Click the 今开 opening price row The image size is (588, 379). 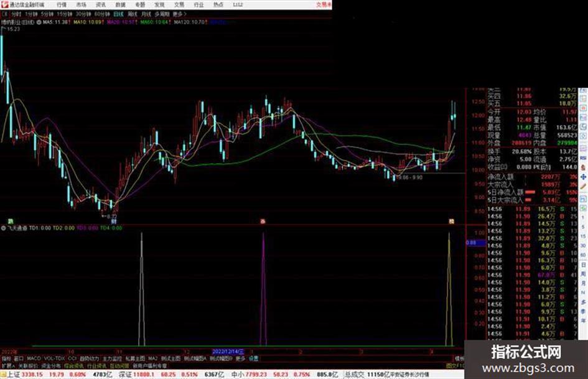(x=510, y=112)
